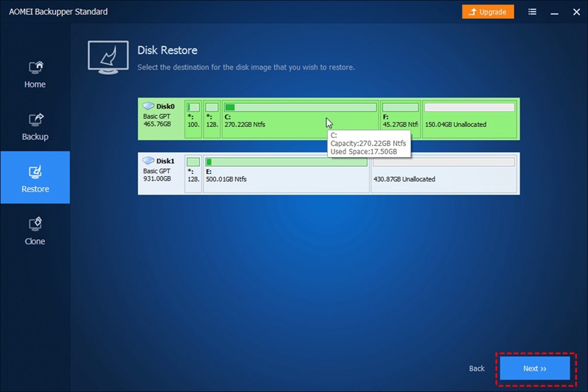Select the C: 270.22GB Ntfs partition
Screen dimensions: 588x392
pyautogui.click(x=301, y=119)
